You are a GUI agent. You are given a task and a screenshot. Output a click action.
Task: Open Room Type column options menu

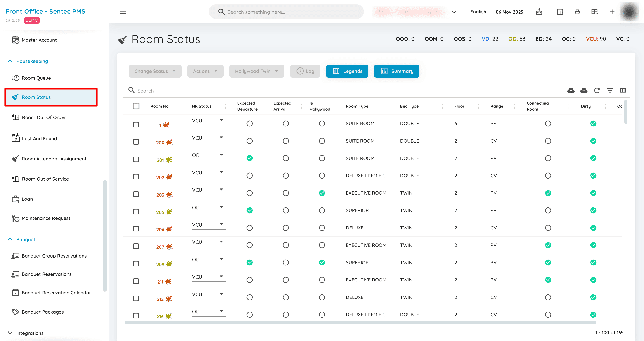[x=388, y=106]
